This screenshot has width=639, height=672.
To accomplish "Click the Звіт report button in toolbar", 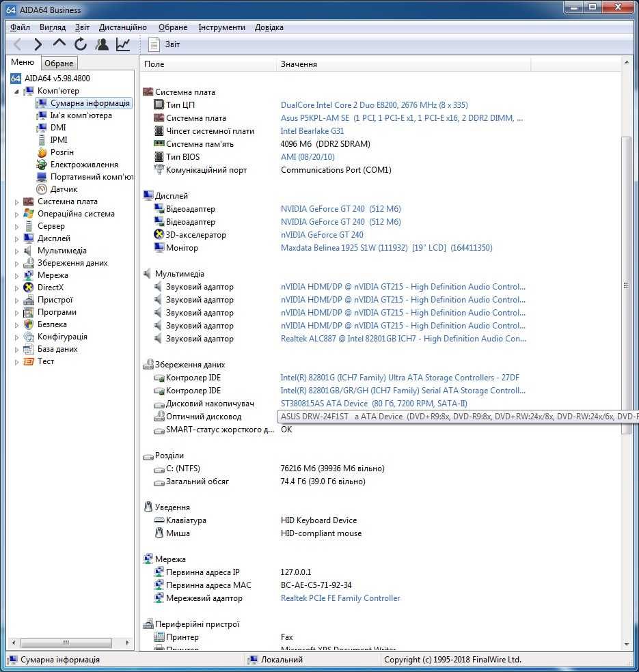I will click(x=164, y=44).
